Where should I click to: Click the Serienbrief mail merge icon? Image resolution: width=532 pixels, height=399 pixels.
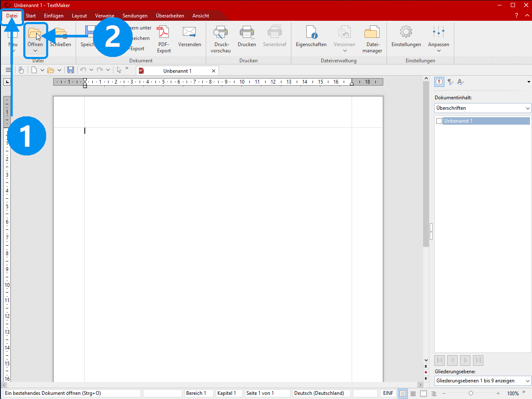(x=274, y=32)
